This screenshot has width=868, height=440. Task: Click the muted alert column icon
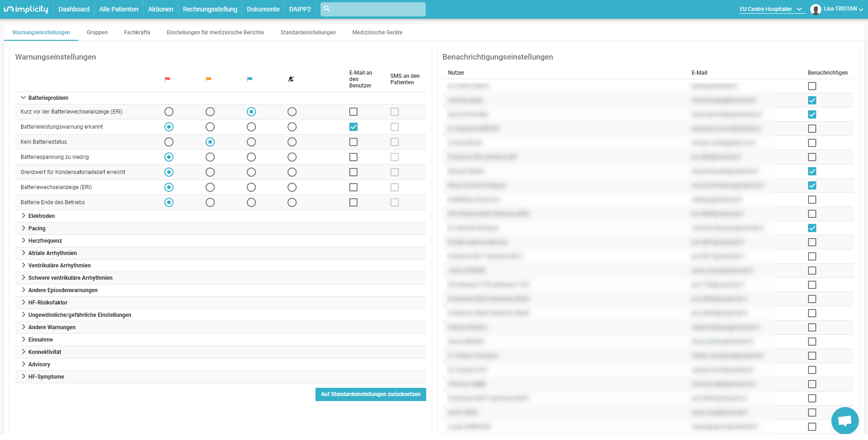[291, 79]
